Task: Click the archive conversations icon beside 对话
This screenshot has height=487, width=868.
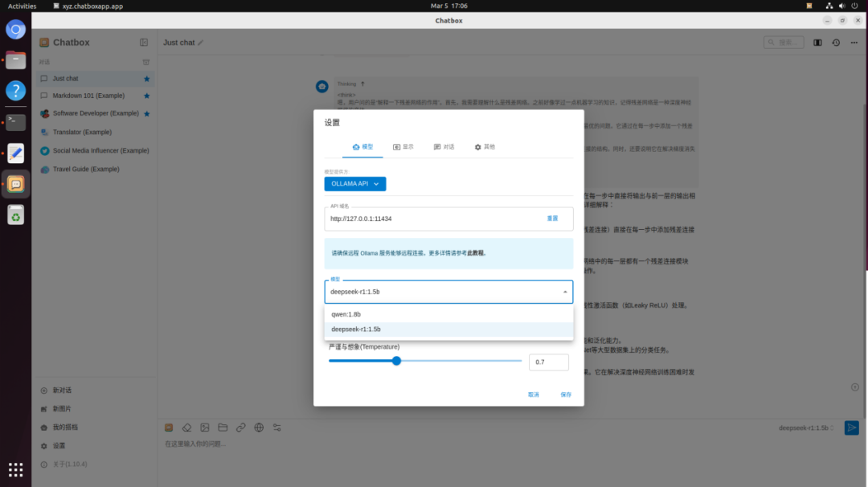Action: pyautogui.click(x=146, y=62)
